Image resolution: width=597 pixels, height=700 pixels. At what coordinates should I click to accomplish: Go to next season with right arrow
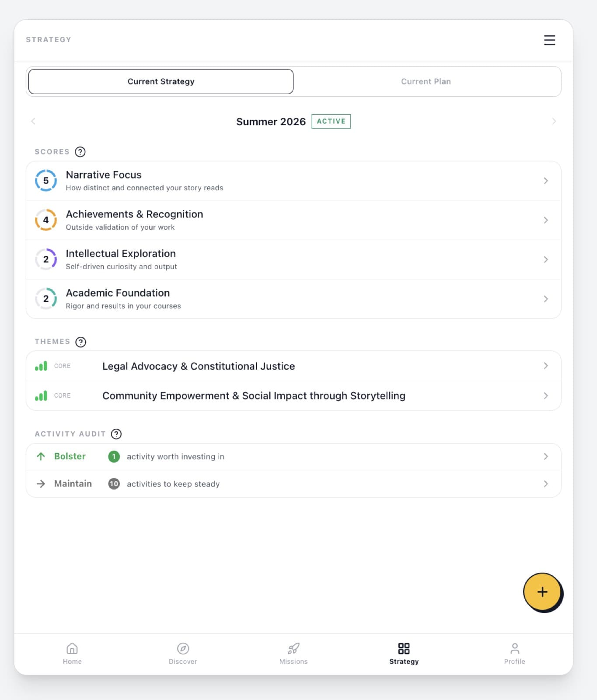coord(554,121)
